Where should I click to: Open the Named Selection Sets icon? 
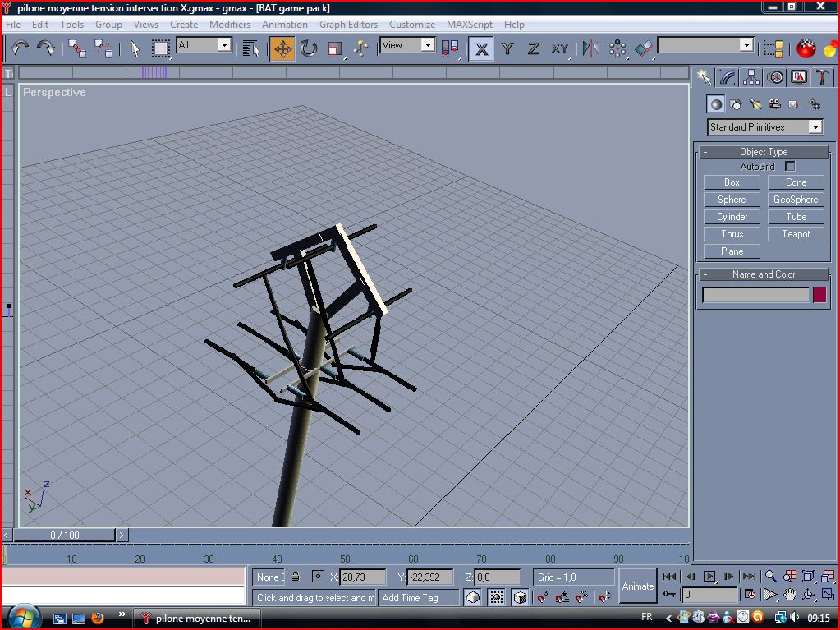(x=773, y=48)
